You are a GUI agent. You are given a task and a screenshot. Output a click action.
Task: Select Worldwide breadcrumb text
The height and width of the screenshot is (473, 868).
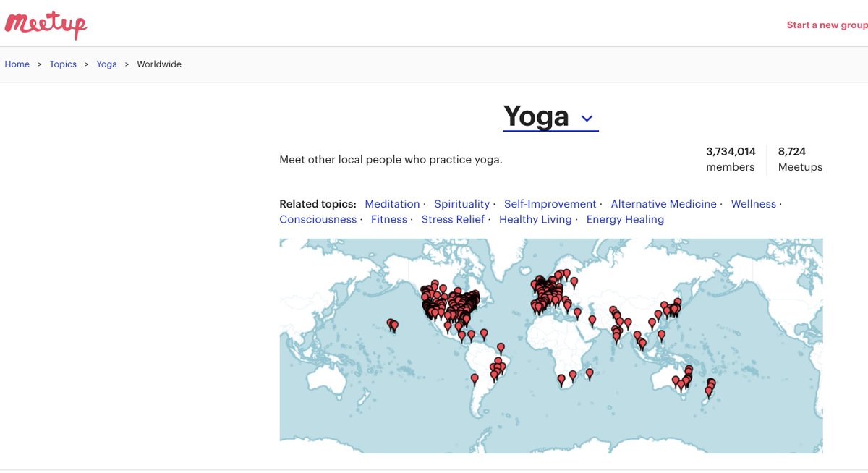click(x=159, y=64)
